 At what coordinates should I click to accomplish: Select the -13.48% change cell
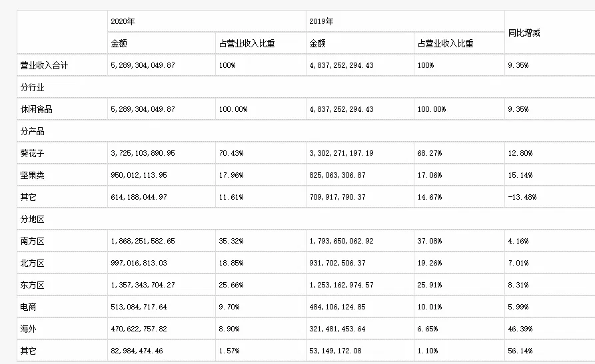522,197
